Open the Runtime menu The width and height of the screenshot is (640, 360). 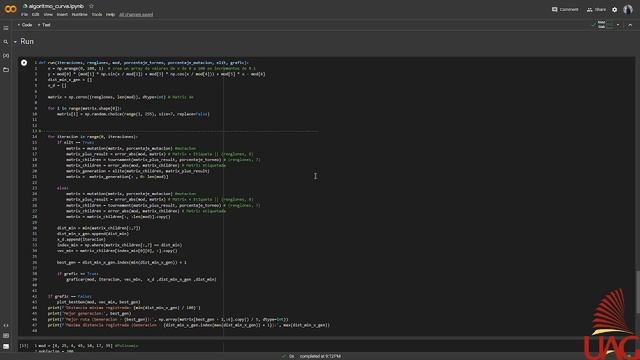click(80, 14)
